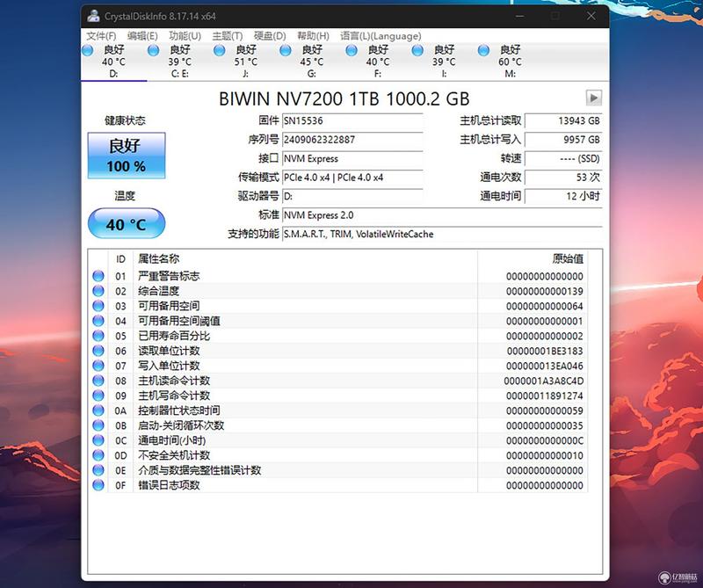703x588 pixels.
Task: Click the status dot for 启动-关闭循环次数
Action: 98,425
